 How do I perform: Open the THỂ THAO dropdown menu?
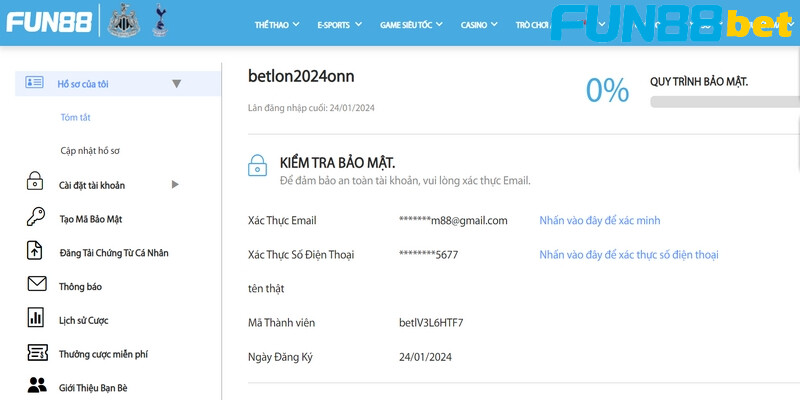[x=277, y=24]
